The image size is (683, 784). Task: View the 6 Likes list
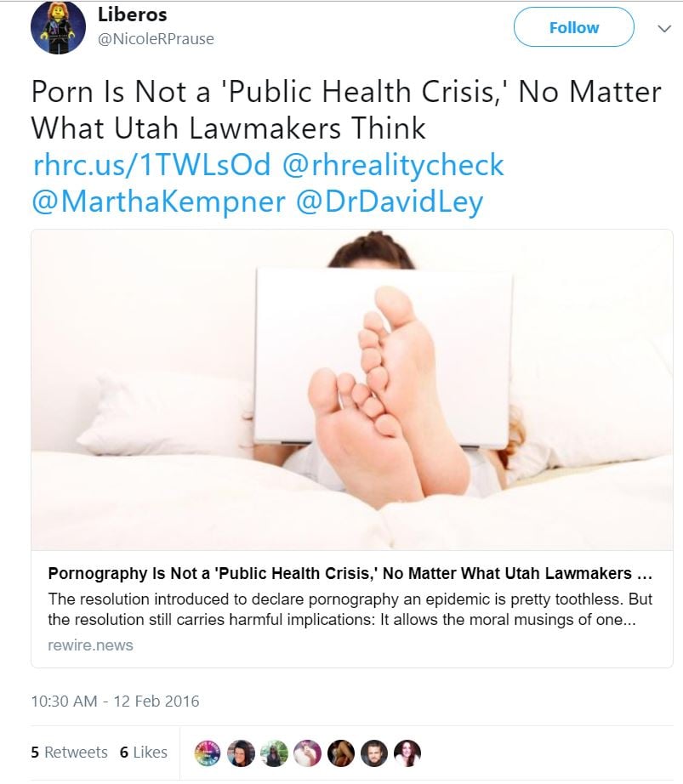point(144,752)
